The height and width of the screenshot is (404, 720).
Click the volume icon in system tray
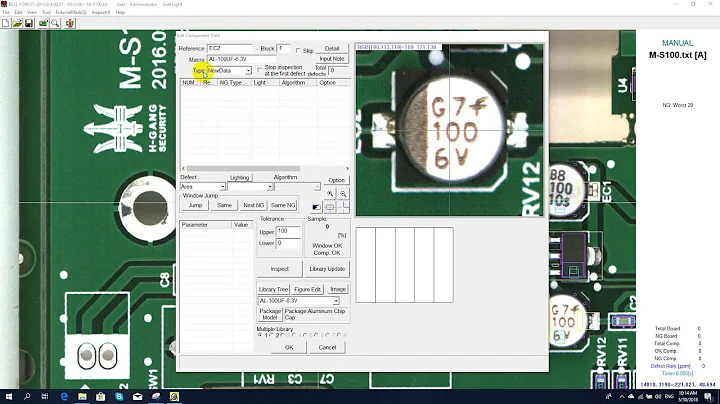[658, 397]
